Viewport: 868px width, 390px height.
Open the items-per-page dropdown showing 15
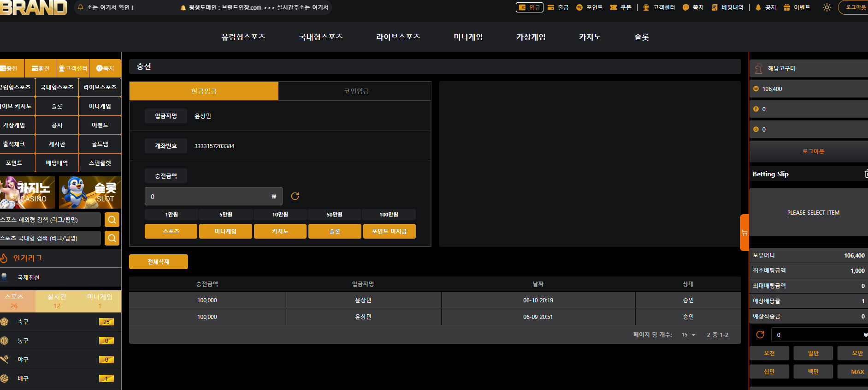688,335
